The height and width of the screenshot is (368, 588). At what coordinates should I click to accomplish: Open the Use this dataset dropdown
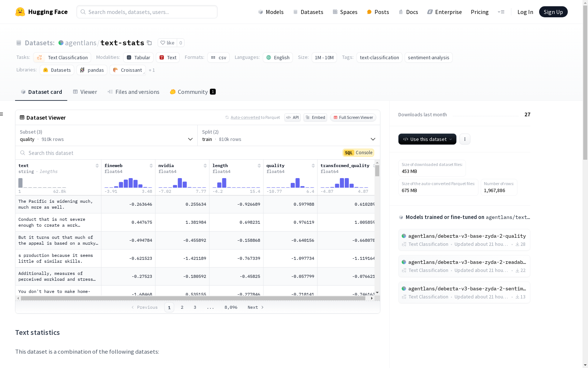pos(427,139)
